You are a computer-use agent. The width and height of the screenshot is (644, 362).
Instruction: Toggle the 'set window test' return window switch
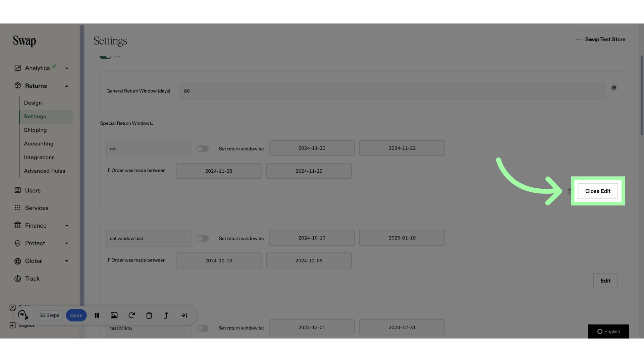click(x=203, y=238)
